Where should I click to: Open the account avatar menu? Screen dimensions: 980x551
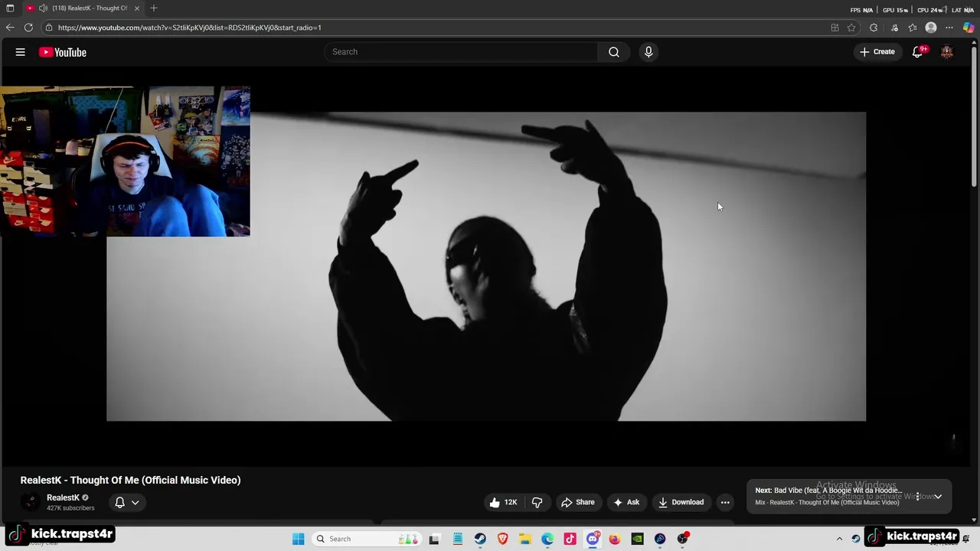click(947, 51)
